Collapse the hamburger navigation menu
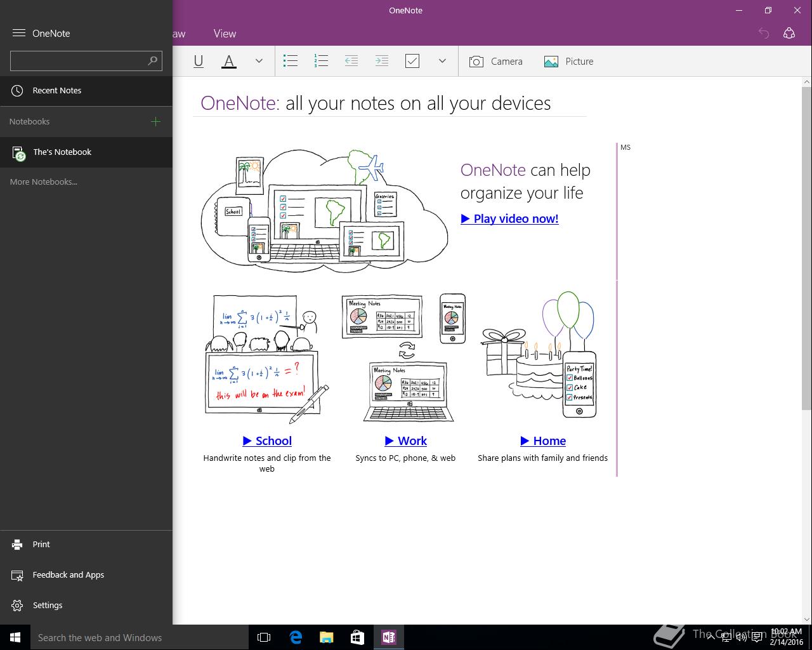 (x=18, y=33)
